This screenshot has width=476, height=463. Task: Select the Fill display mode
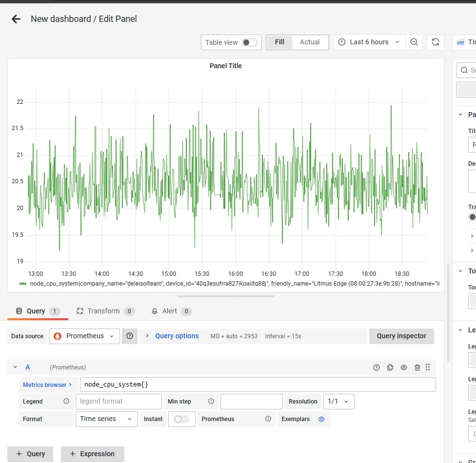279,42
